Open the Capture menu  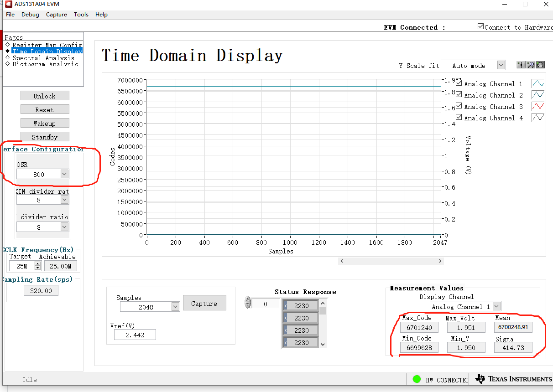coord(57,15)
